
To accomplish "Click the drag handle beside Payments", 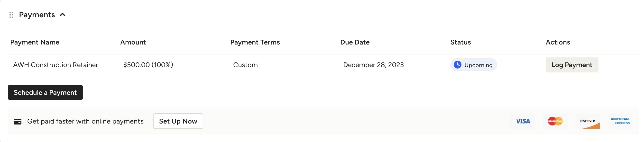I will coord(11,15).
